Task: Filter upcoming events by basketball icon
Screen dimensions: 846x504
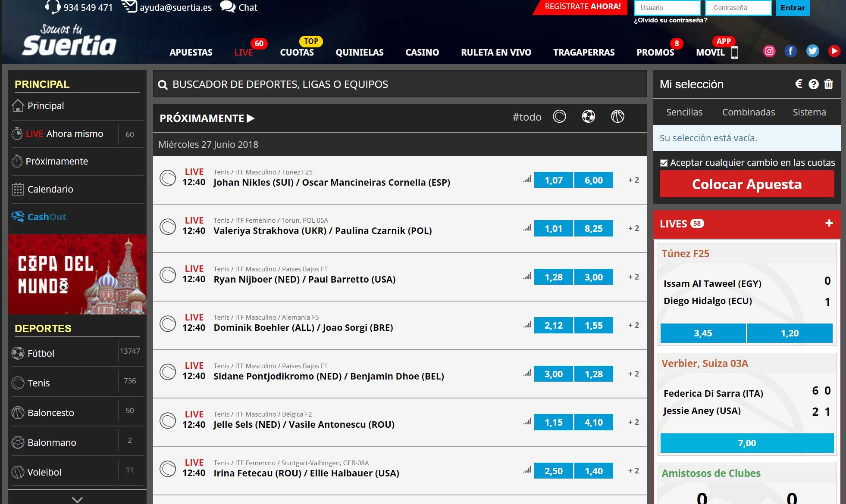Action: click(x=617, y=116)
